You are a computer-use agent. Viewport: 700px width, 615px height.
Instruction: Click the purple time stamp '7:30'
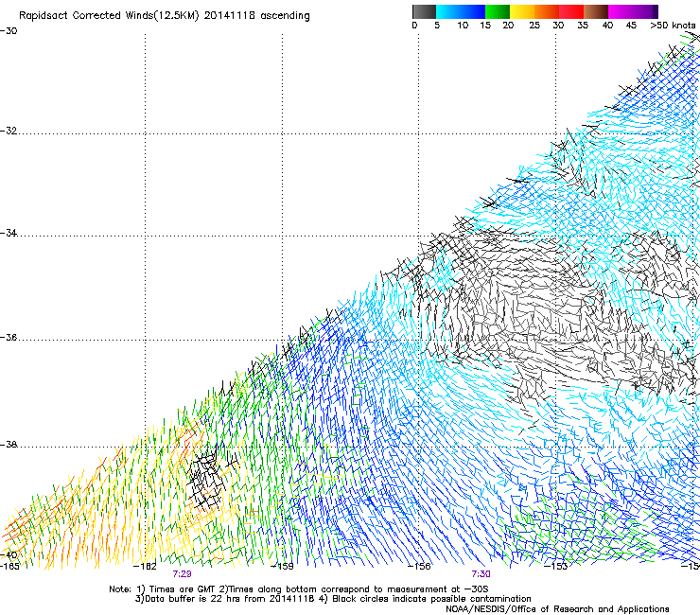pos(481,574)
